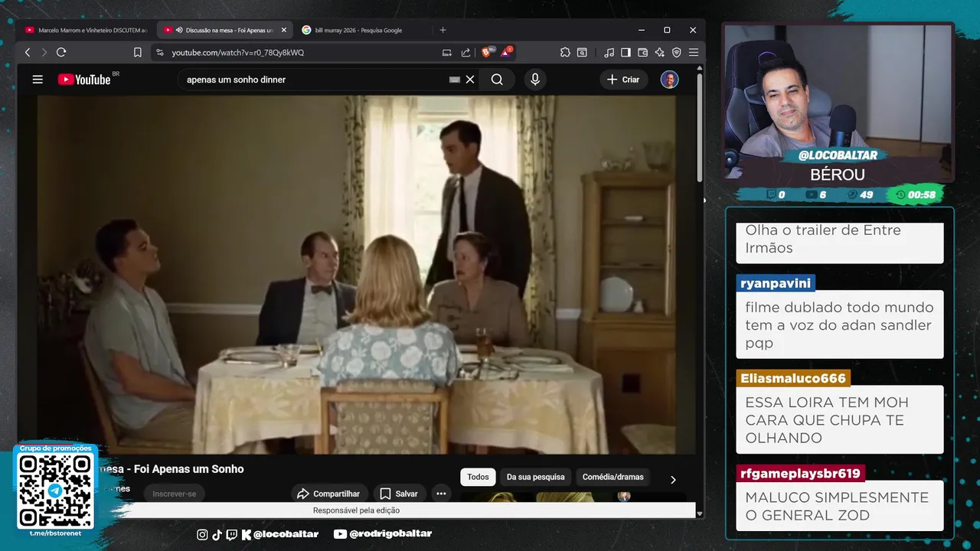Click the Instagram icon in the overlay footer
Image resolution: width=980 pixels, height=551 pixels.
pyautogui.click(x=202, y=534)
